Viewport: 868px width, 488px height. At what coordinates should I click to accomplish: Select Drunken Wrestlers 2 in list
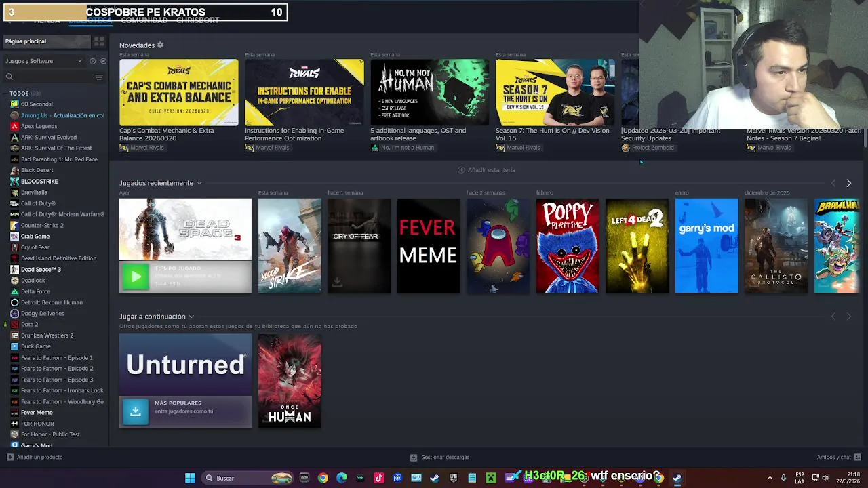[47, 335]
